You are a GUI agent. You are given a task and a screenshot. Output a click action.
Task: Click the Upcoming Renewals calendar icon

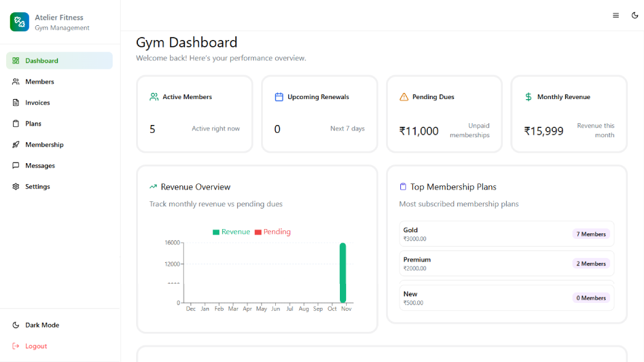pos(279,97)
